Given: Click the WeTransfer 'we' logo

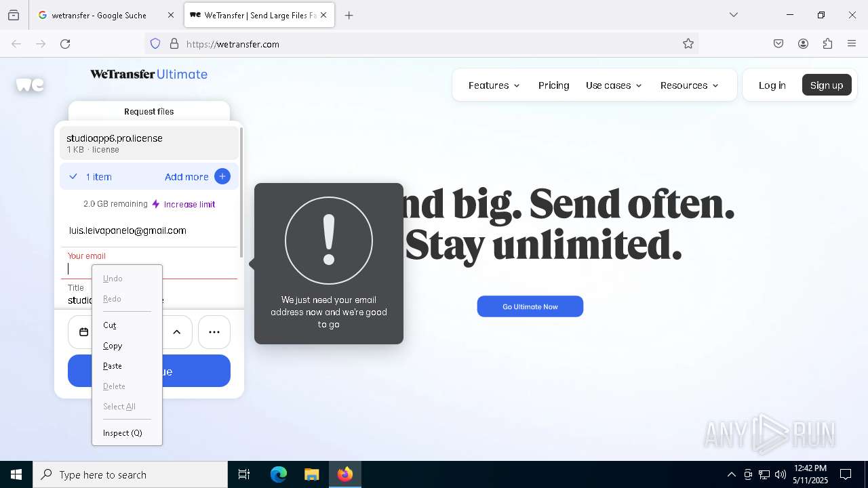Looking at the screenshot, I should tap(30, 85).
